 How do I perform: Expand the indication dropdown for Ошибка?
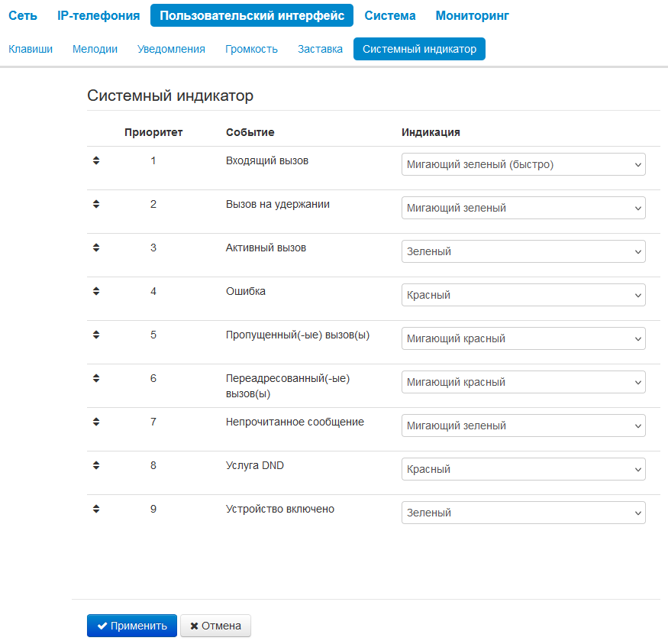[523, 295]
